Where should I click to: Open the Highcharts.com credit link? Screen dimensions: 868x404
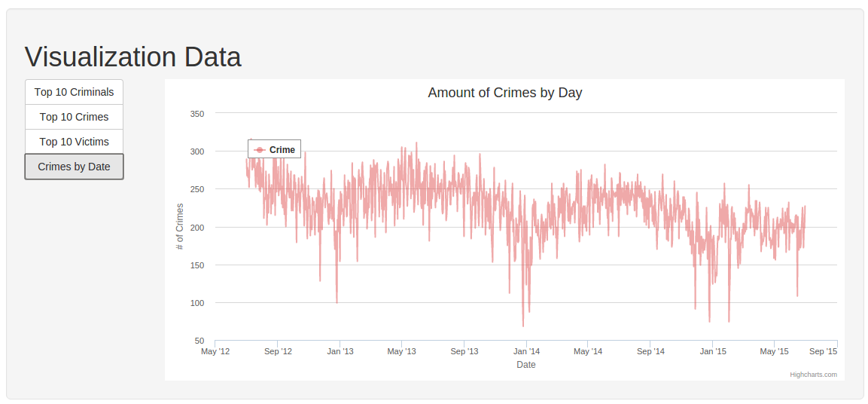pos(813,375)
